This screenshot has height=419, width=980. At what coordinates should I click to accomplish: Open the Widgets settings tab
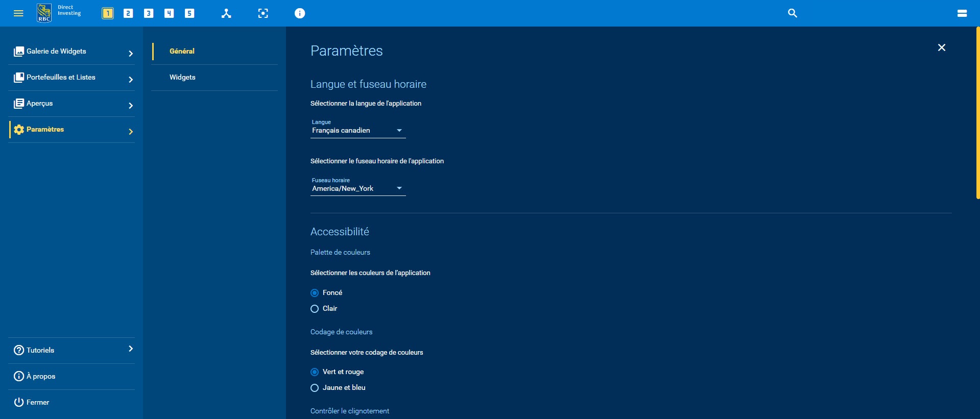point(182,78)
